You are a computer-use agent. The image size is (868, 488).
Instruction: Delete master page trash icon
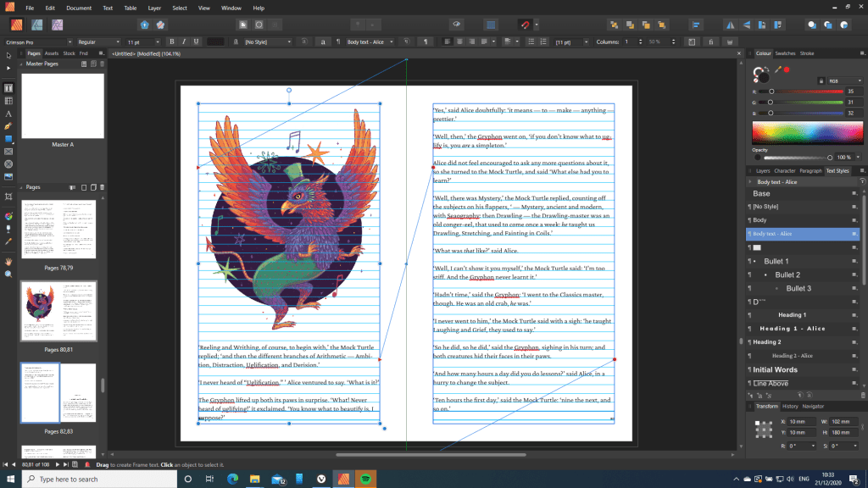[103, 64]
